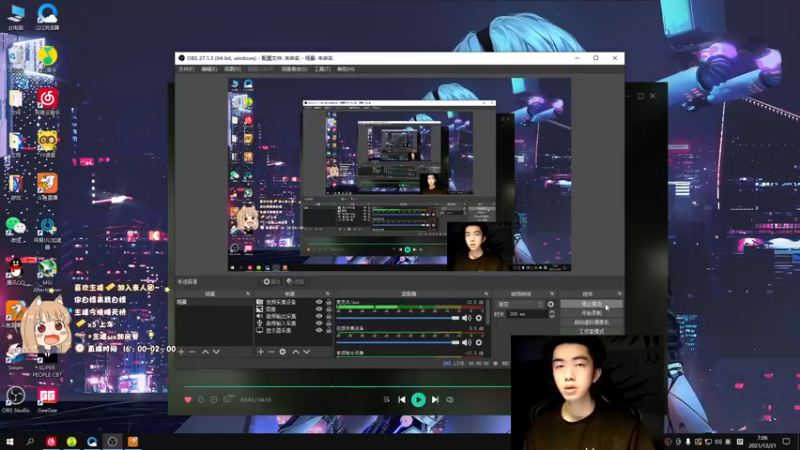Start the virtual camera button
800x450 pixels.
click(591, 322)
